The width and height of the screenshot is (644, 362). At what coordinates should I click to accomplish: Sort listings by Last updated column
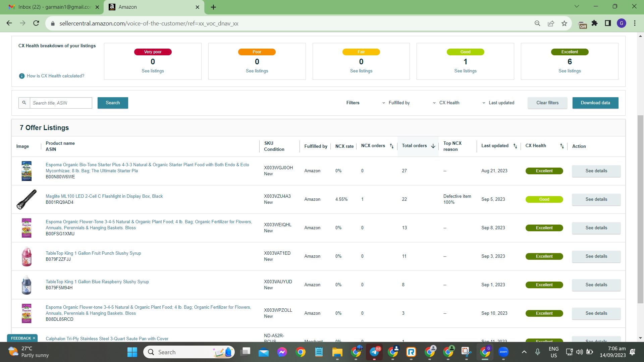515,146
